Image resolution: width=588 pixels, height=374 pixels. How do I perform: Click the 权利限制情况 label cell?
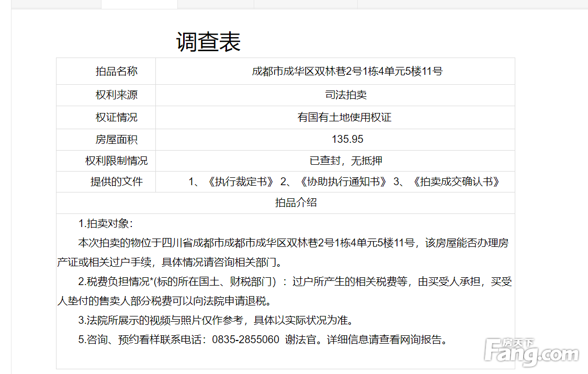116,161
